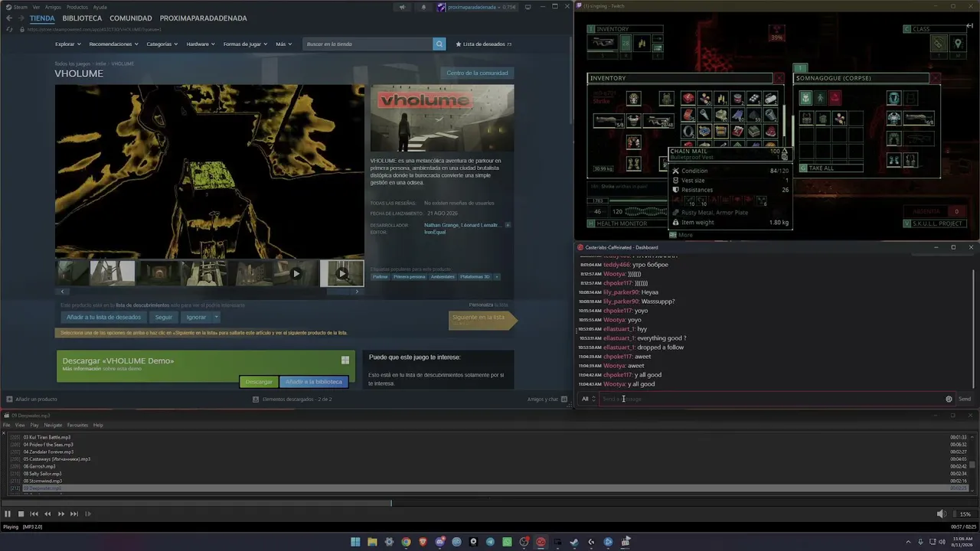Image resolution: width=980 pixels, height=551 pixels.
Task: Click the store search input field
Action: (368, 44)
